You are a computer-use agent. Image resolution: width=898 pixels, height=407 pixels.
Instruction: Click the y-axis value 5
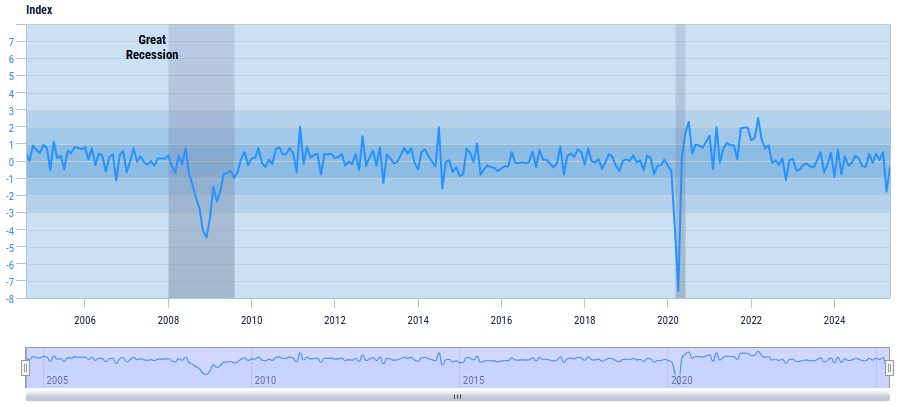[x=11, y=76]
